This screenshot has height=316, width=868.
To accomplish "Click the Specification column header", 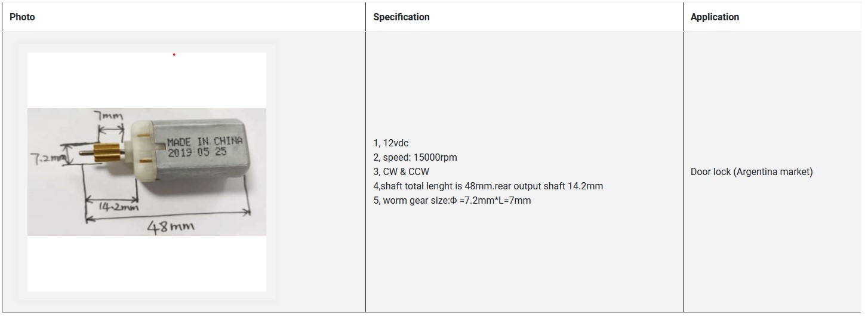I will point(401,17).
